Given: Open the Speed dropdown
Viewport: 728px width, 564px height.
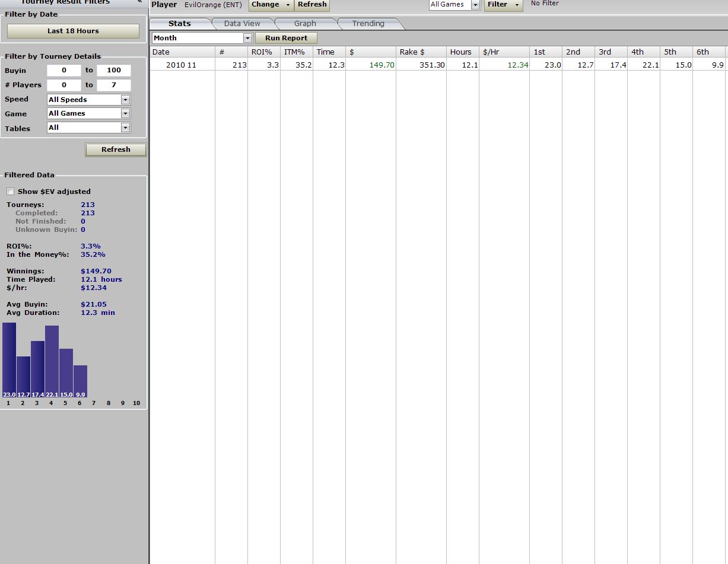Looking at the screenshot, I should click(x=125, y=100).
